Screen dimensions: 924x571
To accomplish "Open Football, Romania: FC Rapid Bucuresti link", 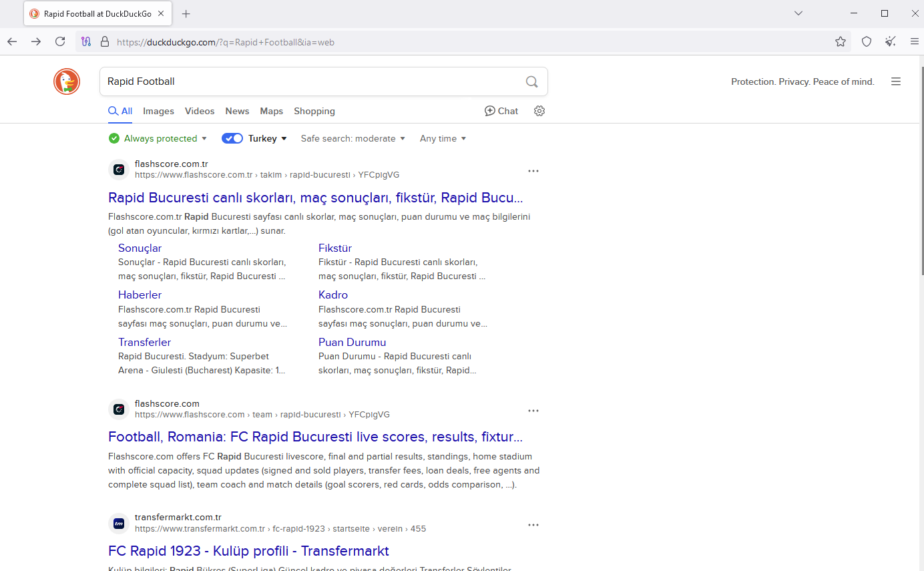I will [315, 437].
